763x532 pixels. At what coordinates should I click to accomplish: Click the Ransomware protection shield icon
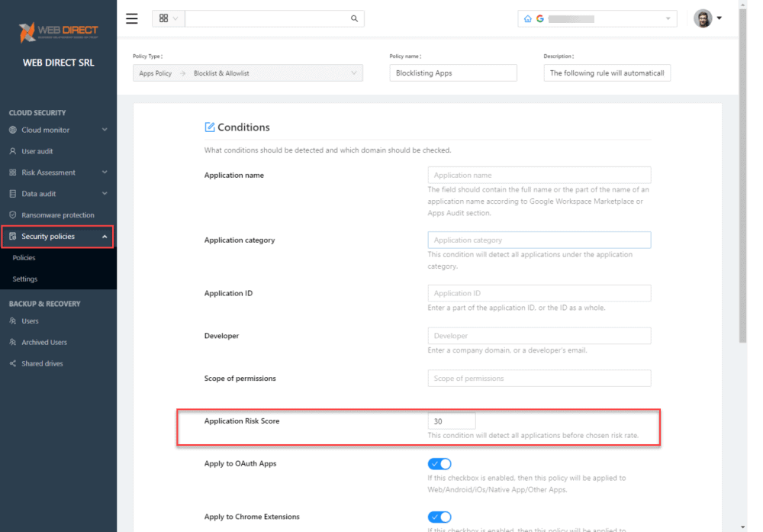click(13, 215)
